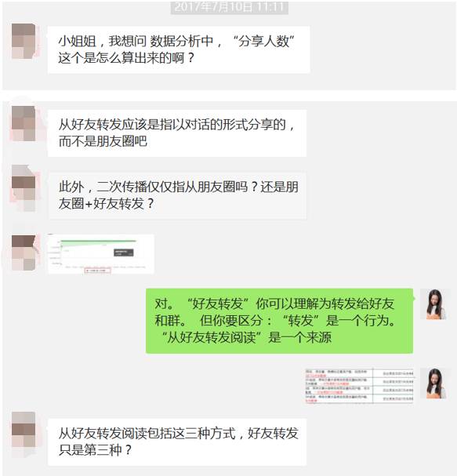Click the blurred avatar beside “从好友转发应该是” message
This screenshot has width=457, height=476.
(x=24, y=123)
